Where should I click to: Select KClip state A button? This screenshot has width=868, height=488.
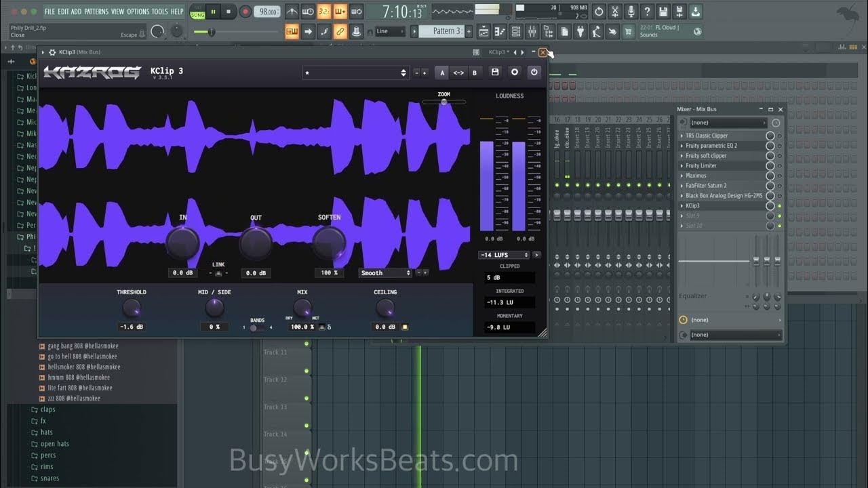click(x=442, y=73)
